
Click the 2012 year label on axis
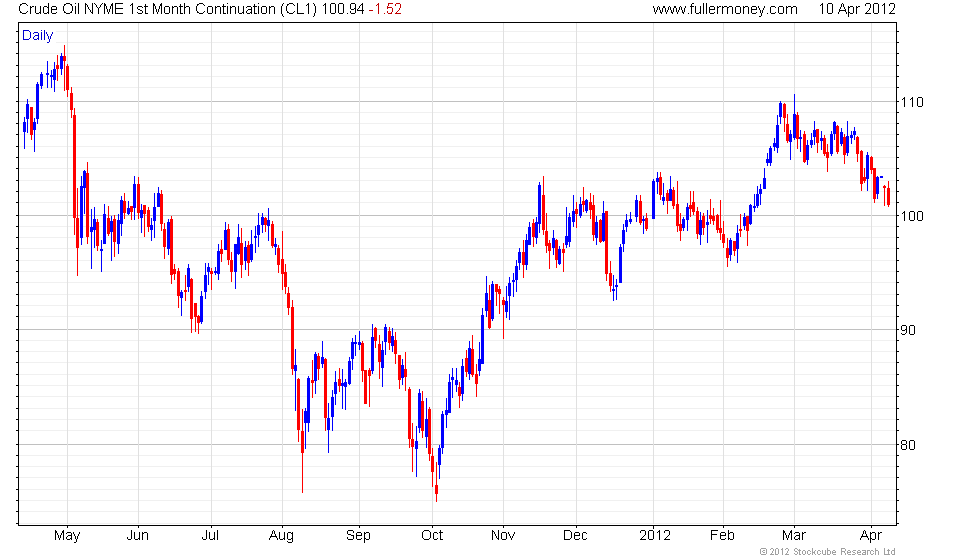[x=655, y=536]
